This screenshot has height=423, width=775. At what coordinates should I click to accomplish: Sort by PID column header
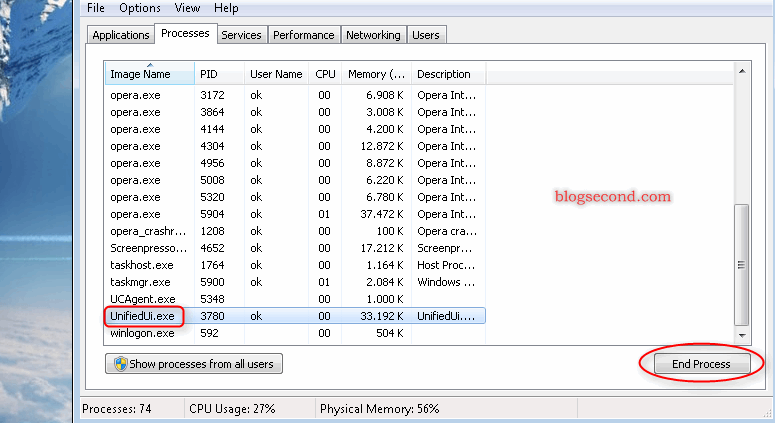[x=219, y=74]
